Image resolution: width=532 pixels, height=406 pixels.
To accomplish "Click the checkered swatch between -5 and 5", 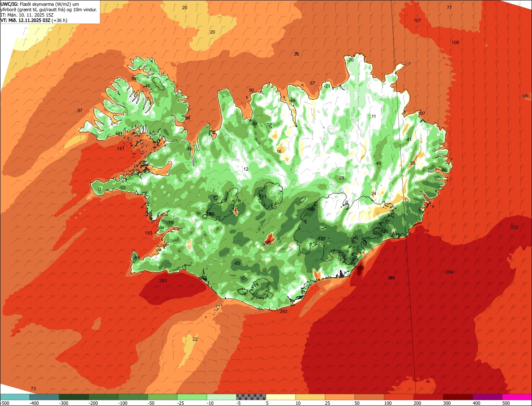I will tap(251, 397).
